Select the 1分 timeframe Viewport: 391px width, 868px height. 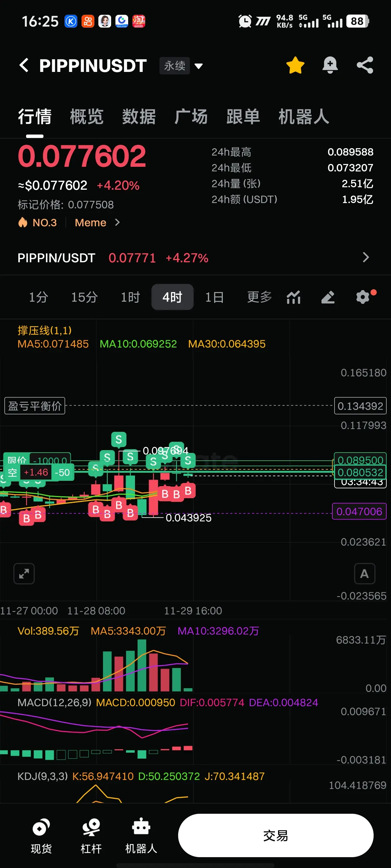coord(38,297)
